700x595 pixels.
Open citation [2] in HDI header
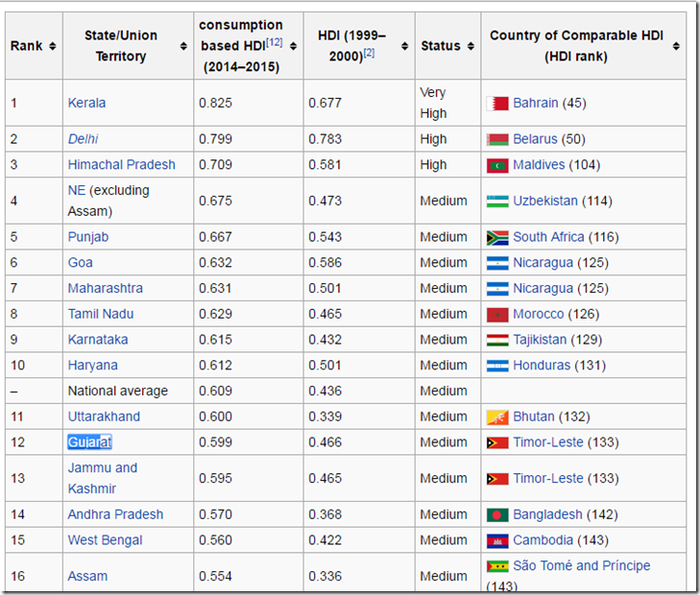coord(369,53)
